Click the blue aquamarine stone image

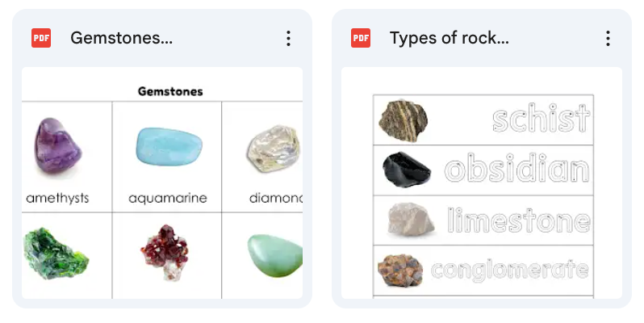[x=167, y=147]
